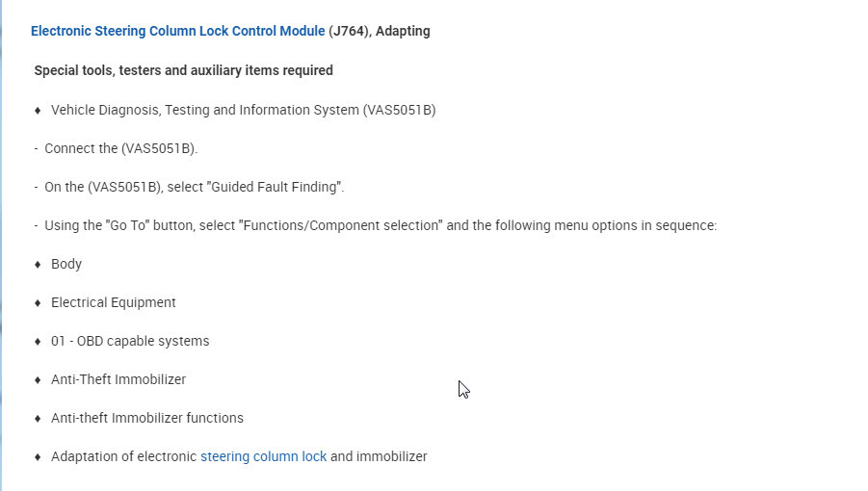Click the '(J764), Adapting' heading text
Screen dimensions: 868x491
(380, 31)
